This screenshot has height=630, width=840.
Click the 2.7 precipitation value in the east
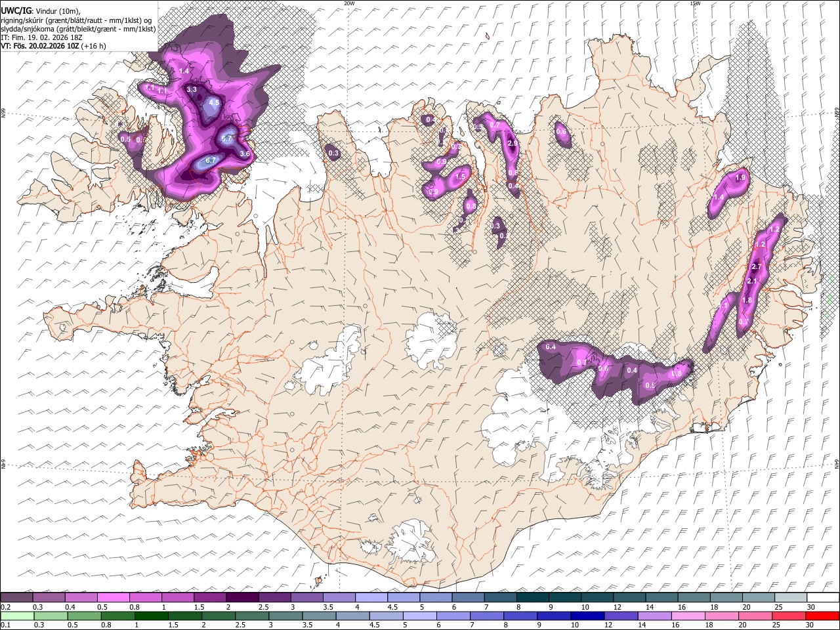(756, 266)
